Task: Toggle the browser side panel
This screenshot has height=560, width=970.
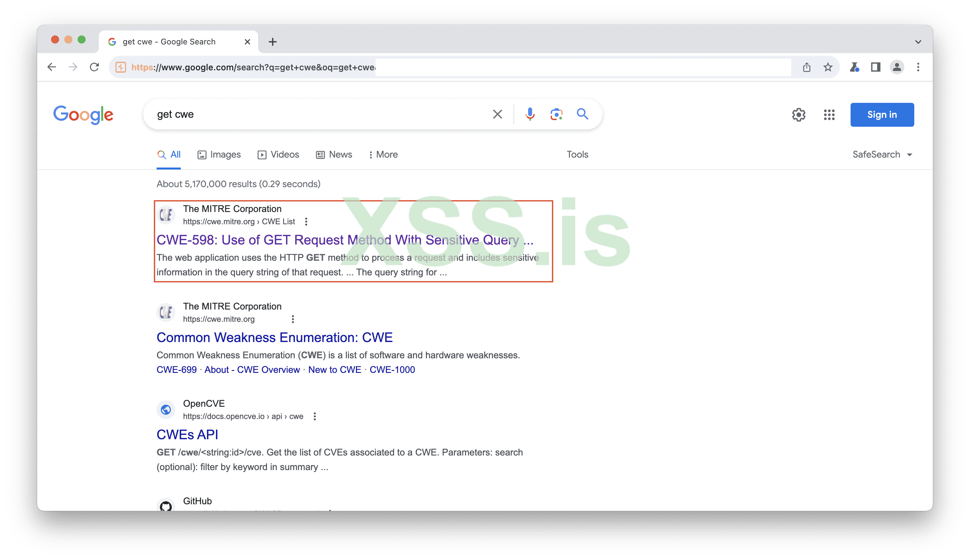Action: [x=875, y=67]
